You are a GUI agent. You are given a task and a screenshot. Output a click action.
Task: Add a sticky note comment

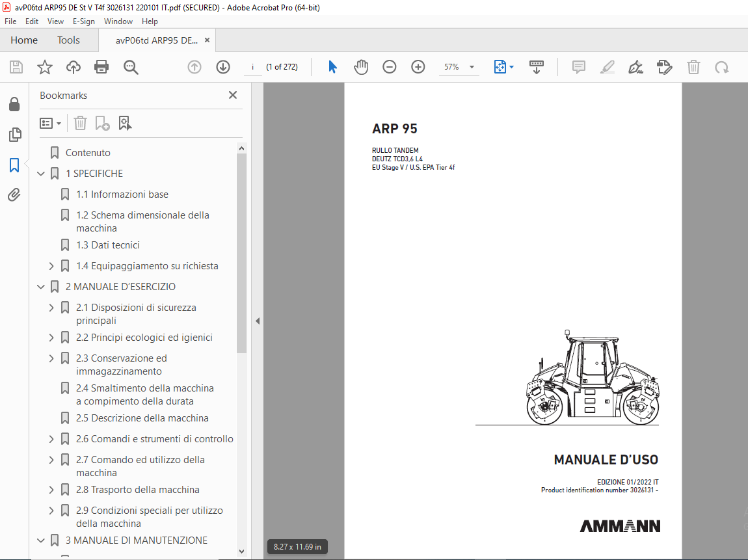579,67
